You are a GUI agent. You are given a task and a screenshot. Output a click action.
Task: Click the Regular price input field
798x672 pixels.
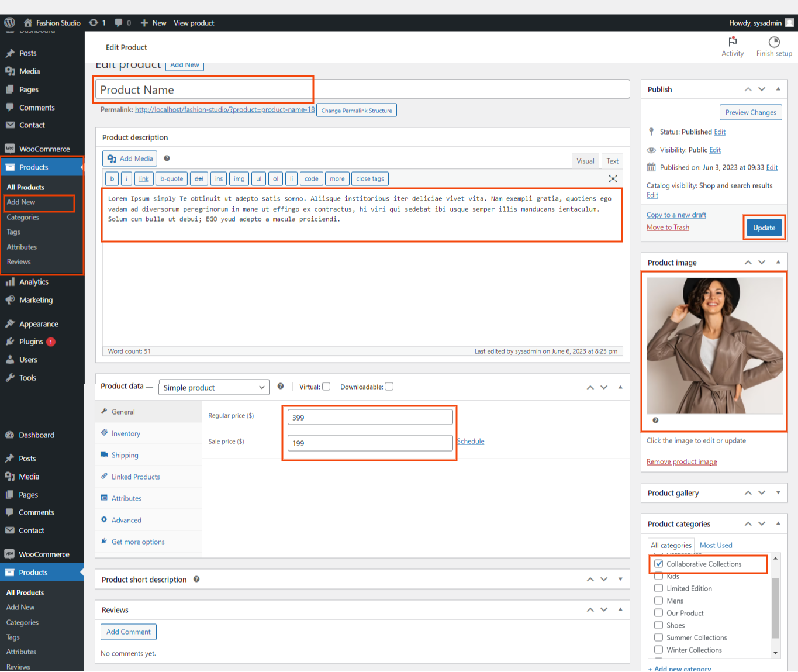pyautogui.click(x=370, y=417)
